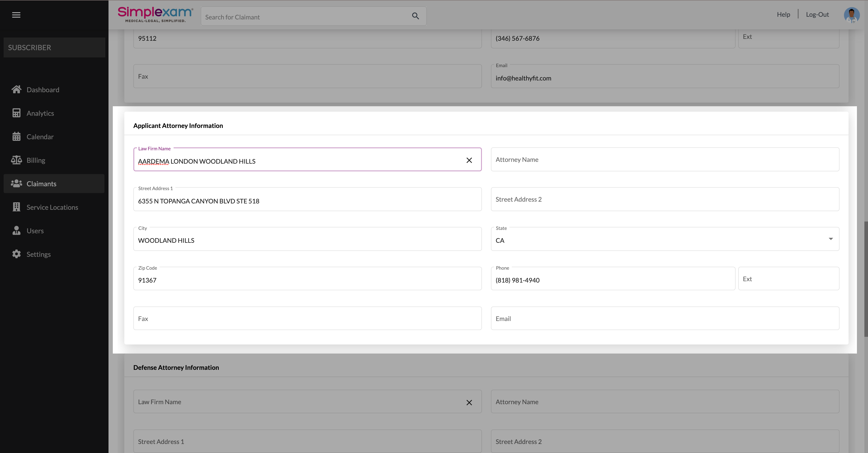Clear the Defense Attorney Law Firm Name

(469, 402)
